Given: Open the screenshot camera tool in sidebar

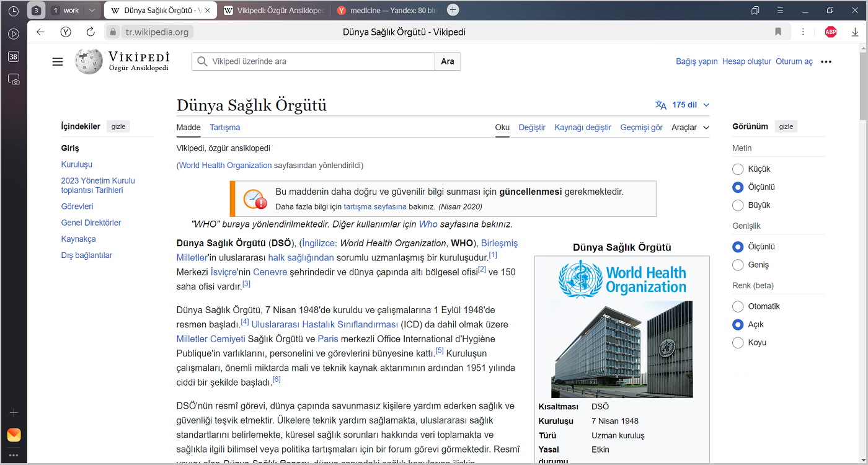Looking at the screenshot, I should click(14, 79).
